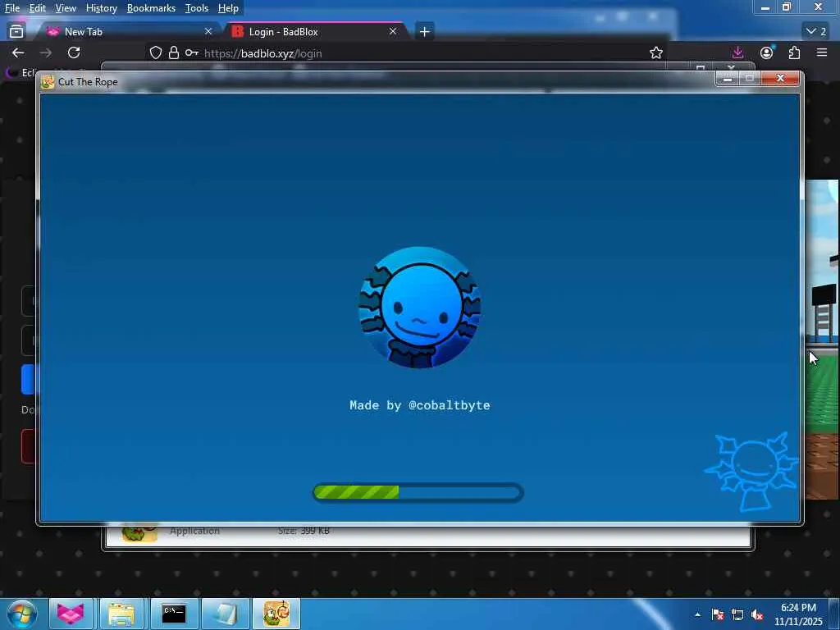Open the Help menu
Image resolution: width=840 pixels, height=630 pixels.
point(228,8)
